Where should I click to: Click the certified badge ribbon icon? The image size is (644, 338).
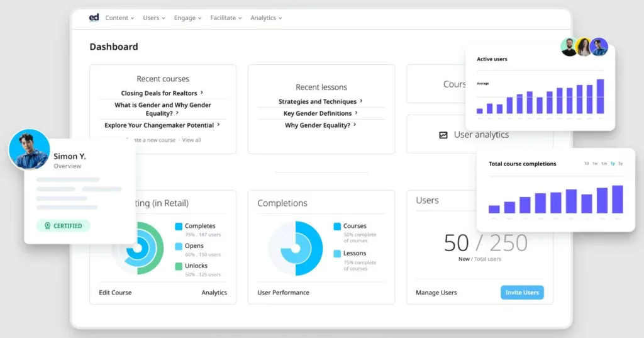tap(47, 226)
